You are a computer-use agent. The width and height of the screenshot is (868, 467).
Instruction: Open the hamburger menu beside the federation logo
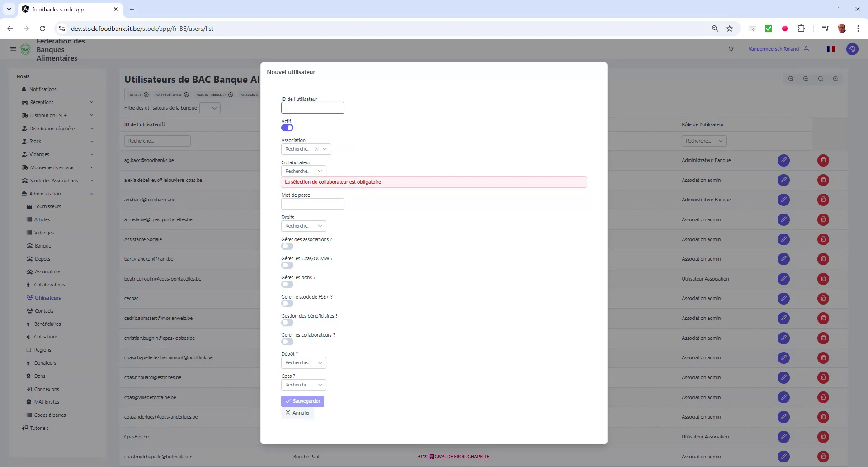(13, 49)
